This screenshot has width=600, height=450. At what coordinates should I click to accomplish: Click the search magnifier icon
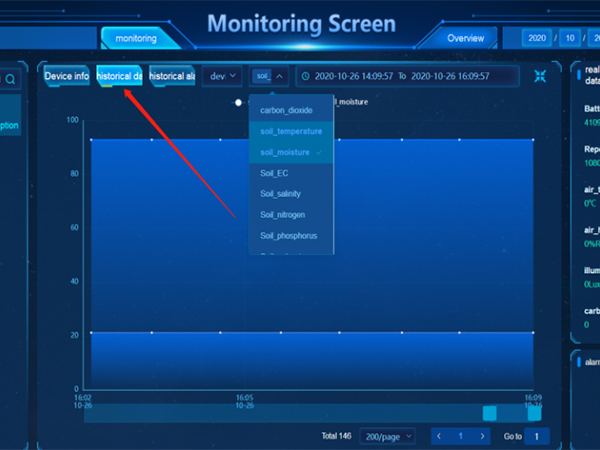click(x=11, y=79)
